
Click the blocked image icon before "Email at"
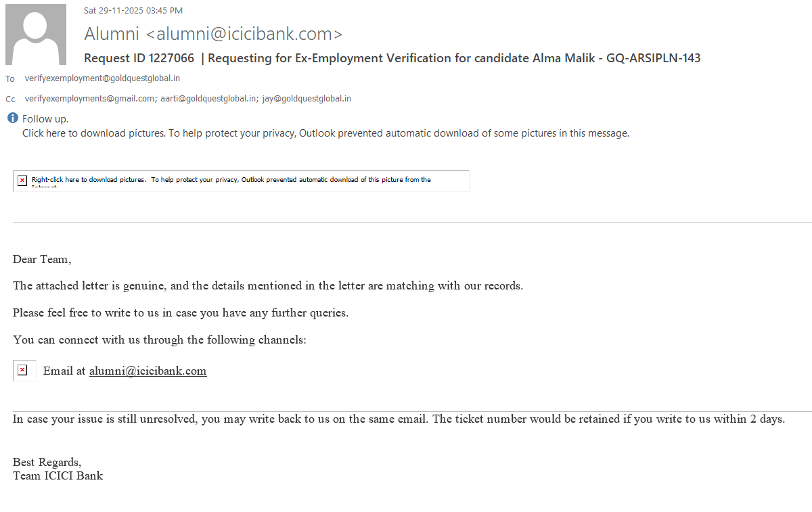(22, 370)
